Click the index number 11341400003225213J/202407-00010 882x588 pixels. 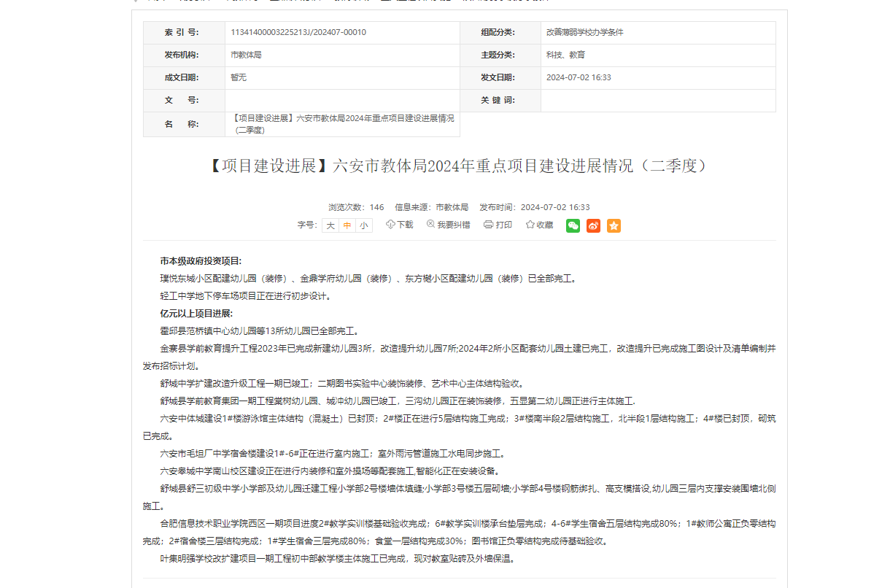tap(298, 33)
